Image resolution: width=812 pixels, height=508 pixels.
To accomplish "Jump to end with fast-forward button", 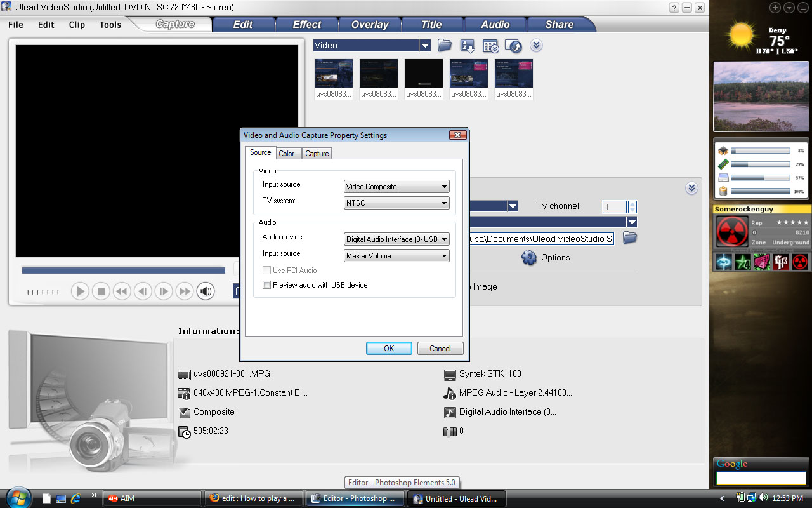I will [185, 291].
